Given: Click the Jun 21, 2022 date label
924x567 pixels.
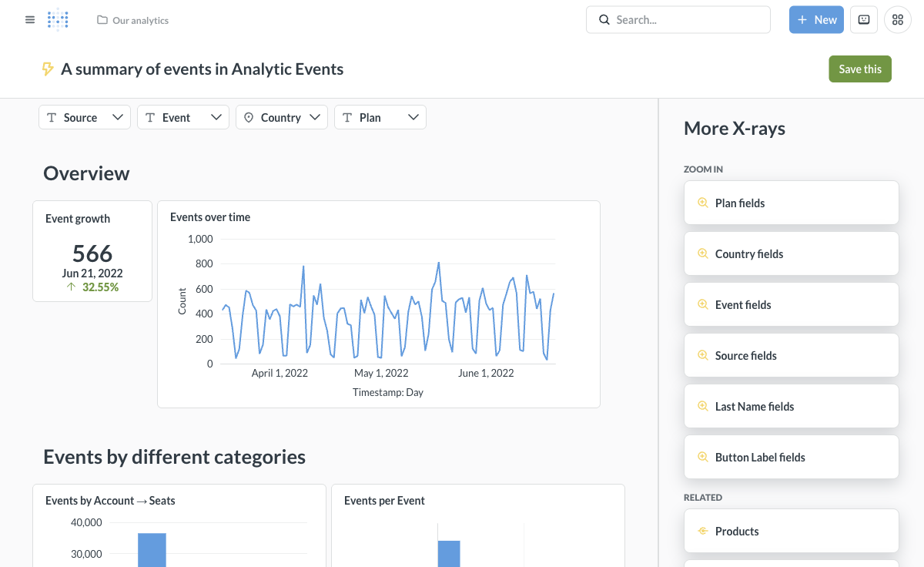Looking at the screenshot, I should 92,273.
